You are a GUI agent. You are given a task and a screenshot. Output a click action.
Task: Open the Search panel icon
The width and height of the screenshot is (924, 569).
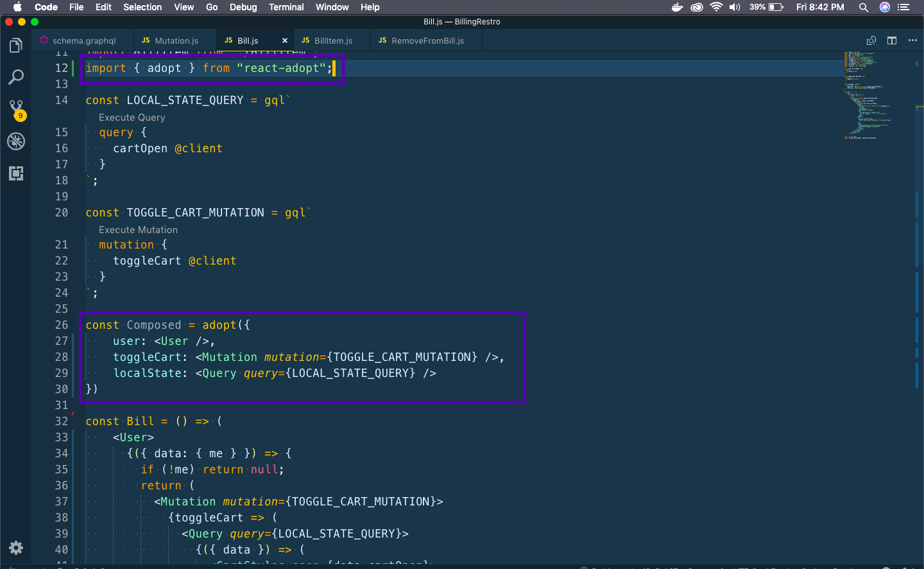[16, 78]
